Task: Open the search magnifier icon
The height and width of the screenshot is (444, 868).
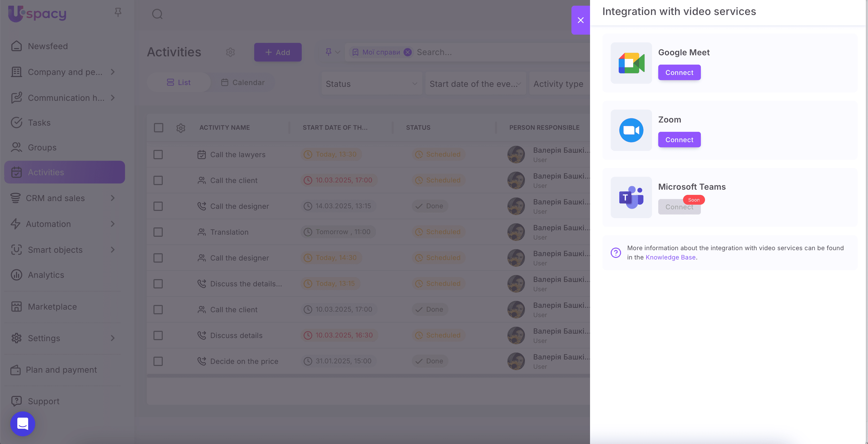Action: 157,14
